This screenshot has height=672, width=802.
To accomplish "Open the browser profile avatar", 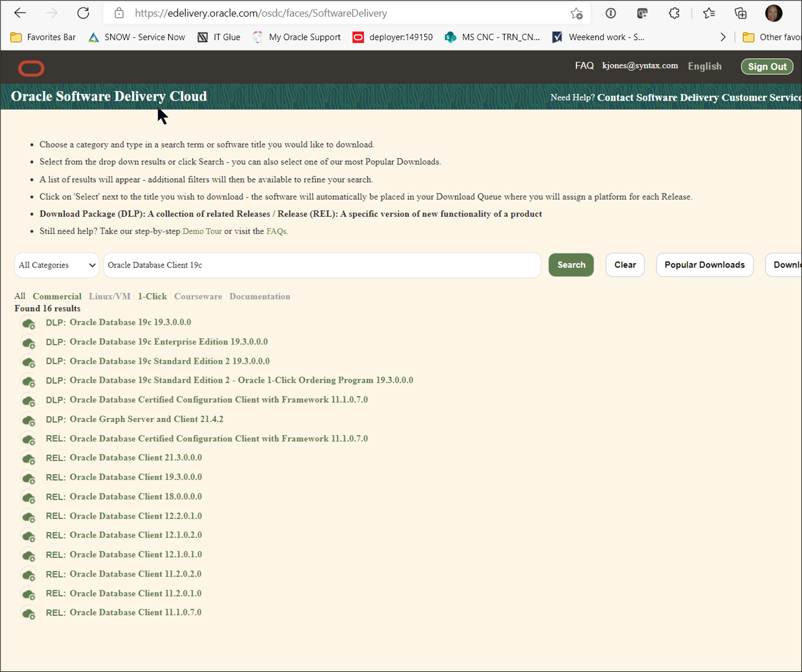I will (x=773, y=13).
